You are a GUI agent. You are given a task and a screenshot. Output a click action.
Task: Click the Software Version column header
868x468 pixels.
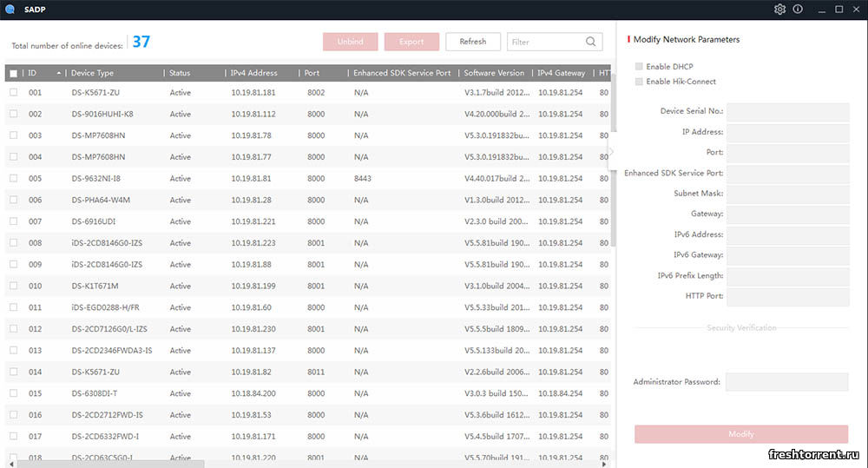point(494,73)
